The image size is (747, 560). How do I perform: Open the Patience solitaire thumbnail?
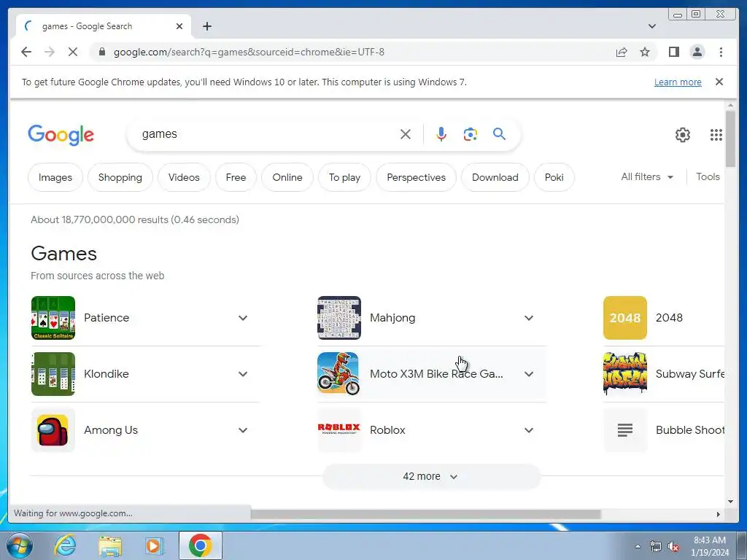(x=53, y=318)
